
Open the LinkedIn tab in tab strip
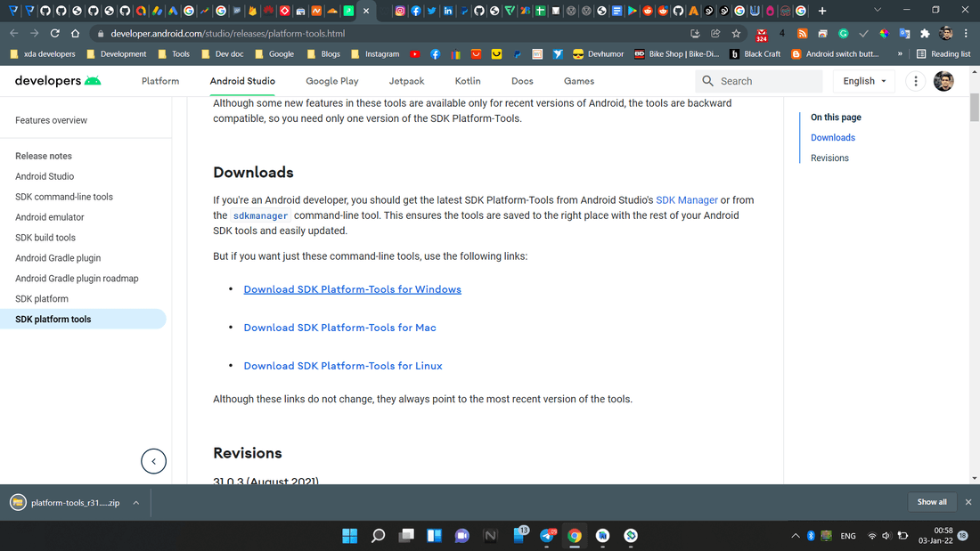click(447, 11)
